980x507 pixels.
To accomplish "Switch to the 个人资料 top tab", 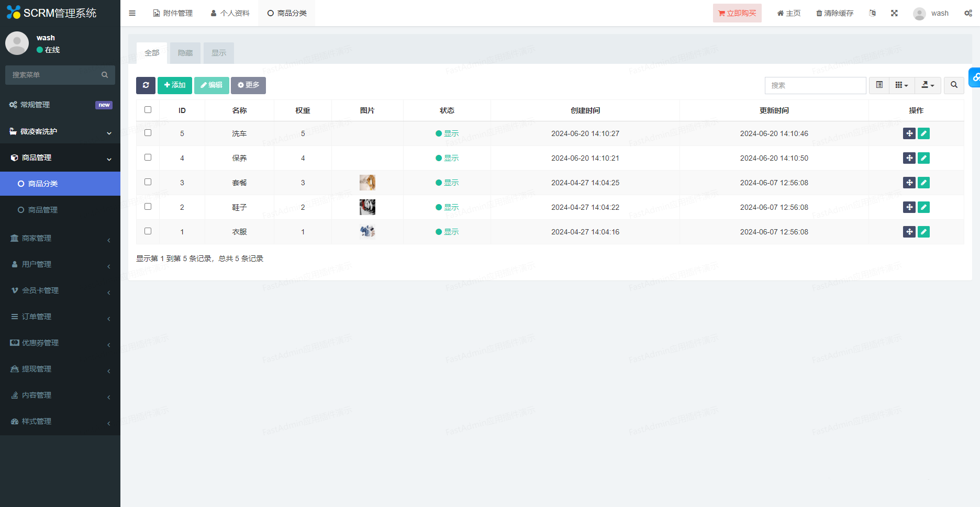I will pyautogui.click(x=230, y=13).
